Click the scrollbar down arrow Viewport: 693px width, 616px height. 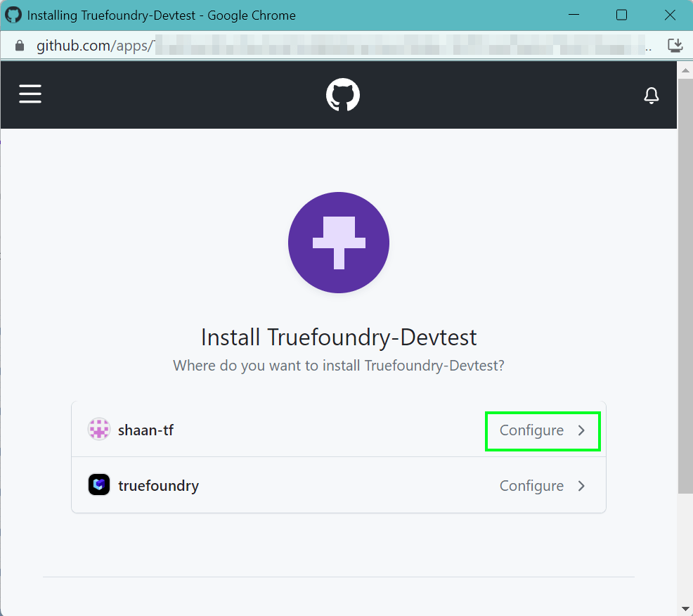tap(685, 609)
